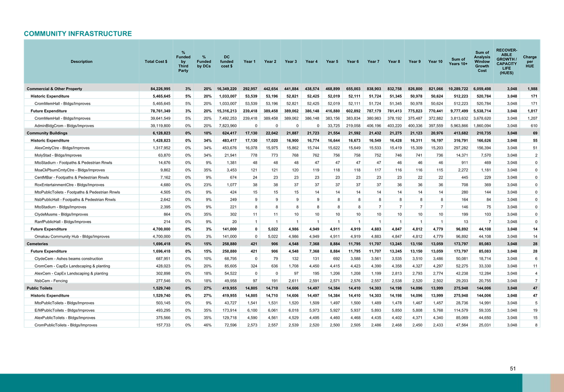
Task: Click the % Funded by Third Party header
Action: (183, 62)
